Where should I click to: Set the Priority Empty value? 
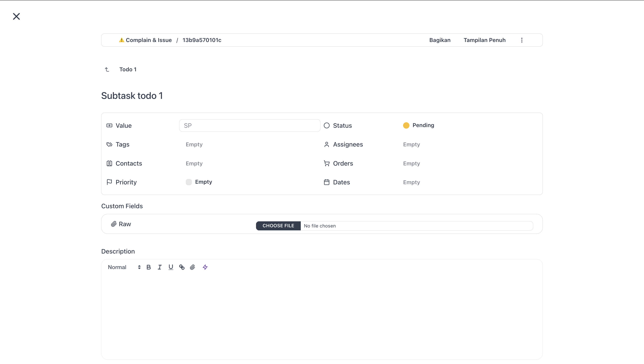pos(199,182)
